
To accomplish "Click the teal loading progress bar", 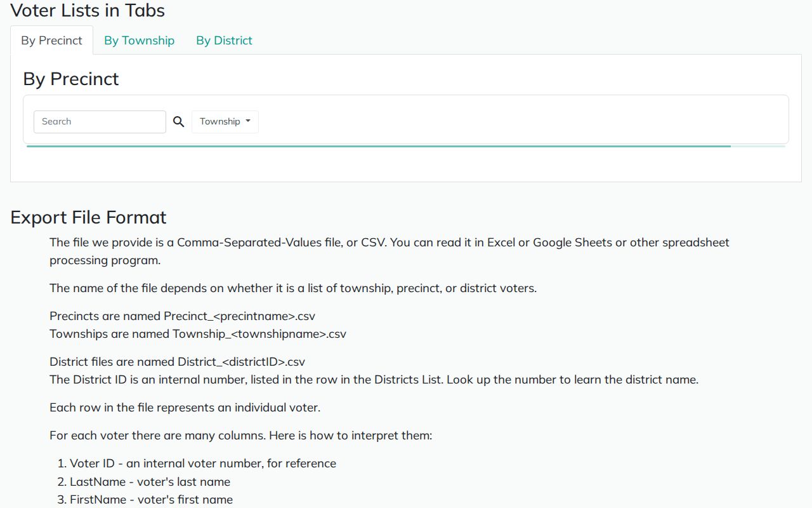I will 406,146.
